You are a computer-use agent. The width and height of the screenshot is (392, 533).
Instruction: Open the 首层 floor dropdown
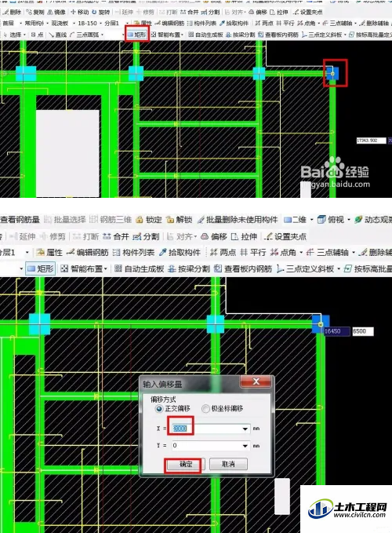pos(20,24)
